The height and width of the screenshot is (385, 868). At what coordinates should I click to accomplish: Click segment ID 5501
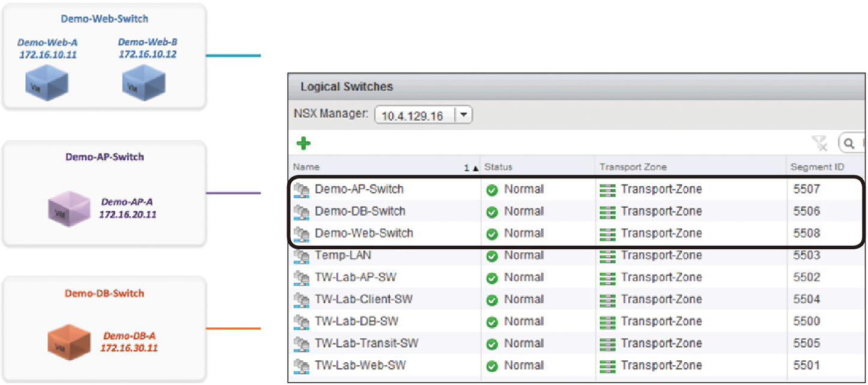coord(806,365)
